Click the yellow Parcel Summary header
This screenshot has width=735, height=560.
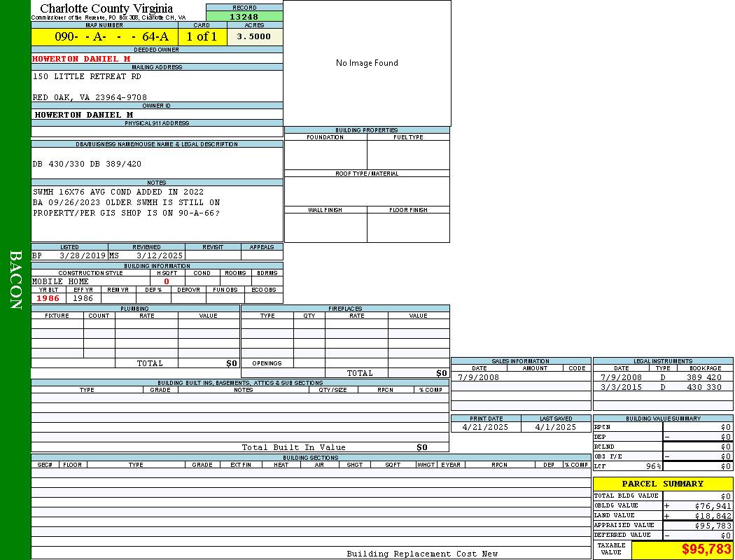point(662,484)
